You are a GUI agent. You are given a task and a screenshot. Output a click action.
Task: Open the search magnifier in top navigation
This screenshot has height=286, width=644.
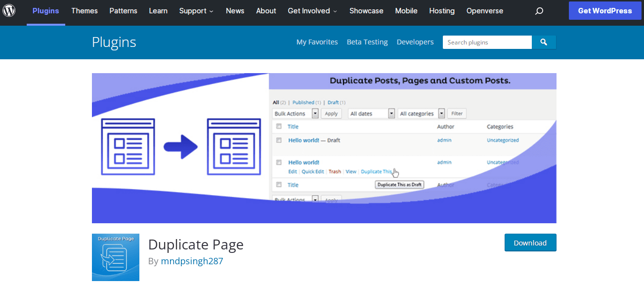tap(539, 11)
